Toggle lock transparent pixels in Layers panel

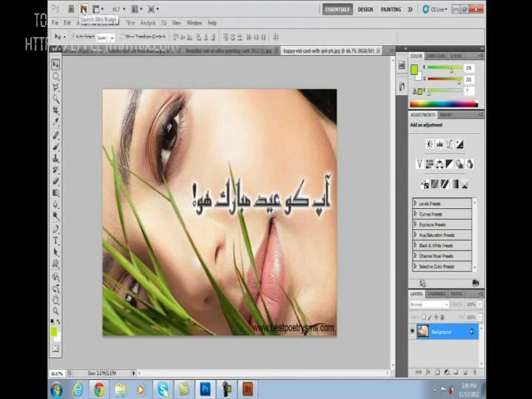click(423, 317)
